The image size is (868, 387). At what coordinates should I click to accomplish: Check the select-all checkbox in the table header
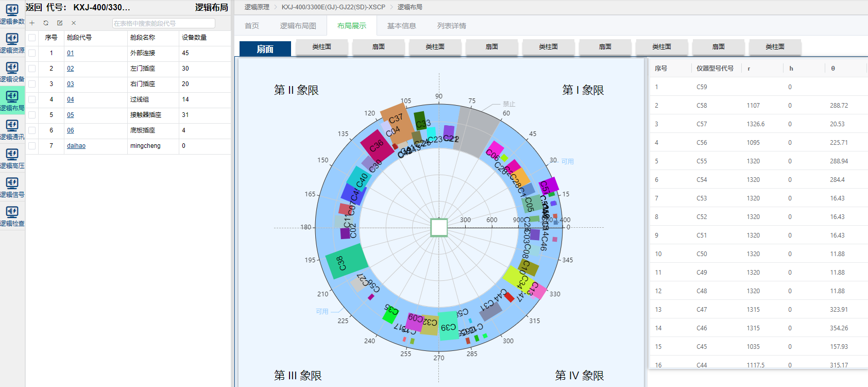pos(32,38)
